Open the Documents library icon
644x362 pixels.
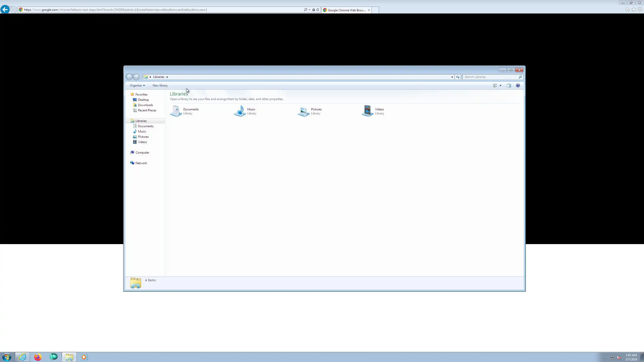tap(176, 111)
